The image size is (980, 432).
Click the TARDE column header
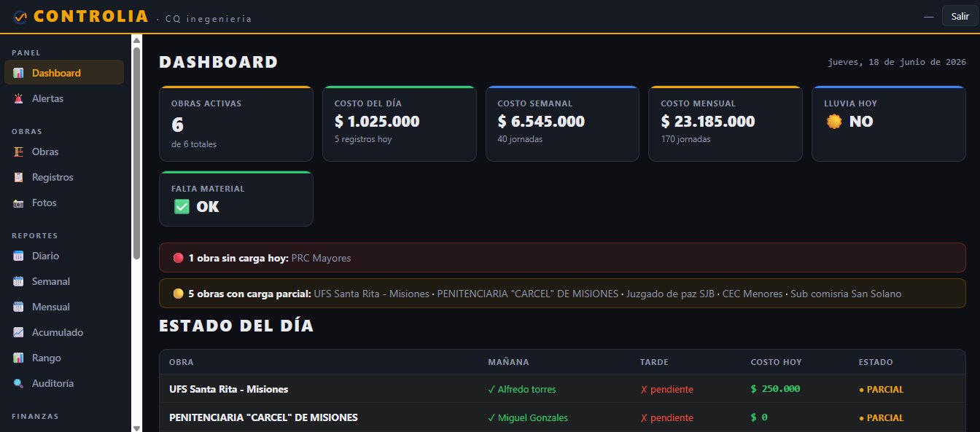click(654, 362)
